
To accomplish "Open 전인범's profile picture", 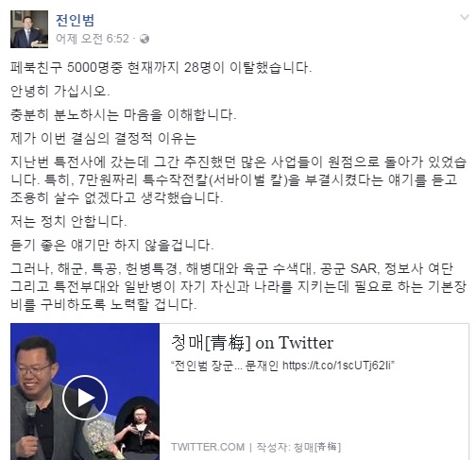I will point(29,29).
